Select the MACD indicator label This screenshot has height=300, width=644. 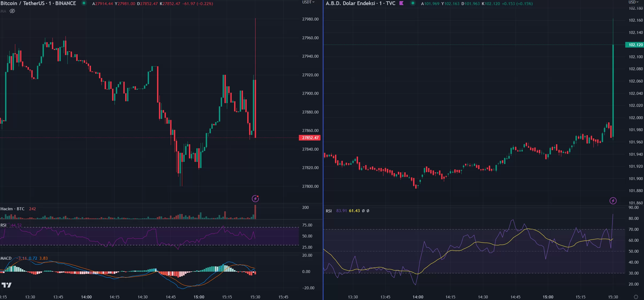tap(6, 258)
